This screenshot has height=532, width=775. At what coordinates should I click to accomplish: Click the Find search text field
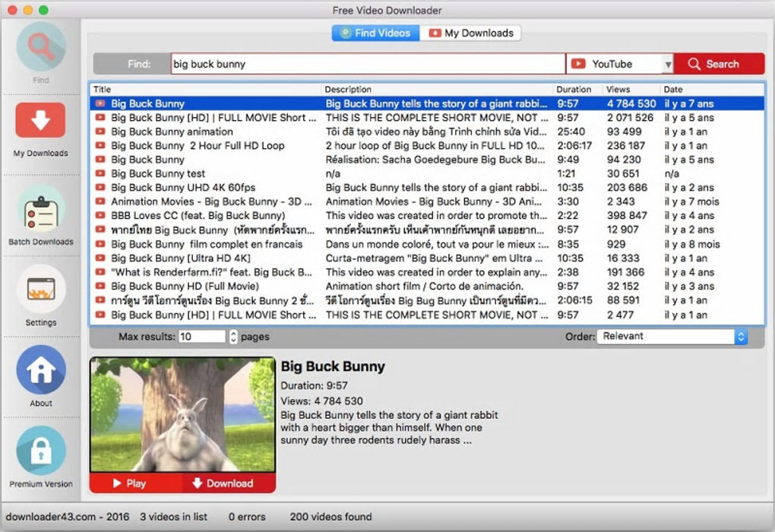[x=369, y=64]
